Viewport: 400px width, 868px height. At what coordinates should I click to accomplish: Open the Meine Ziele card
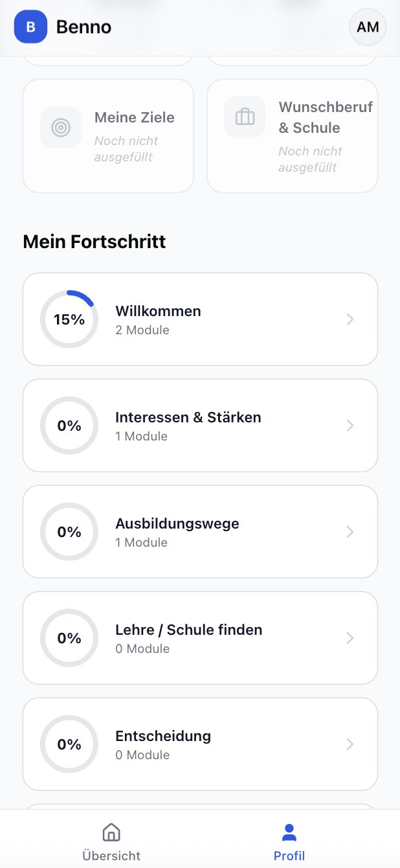[108, 136]
